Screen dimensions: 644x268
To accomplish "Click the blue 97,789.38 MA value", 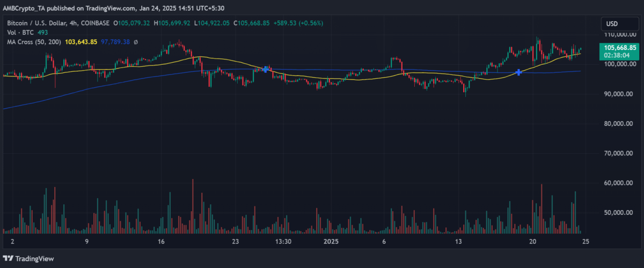I will 115,42.
